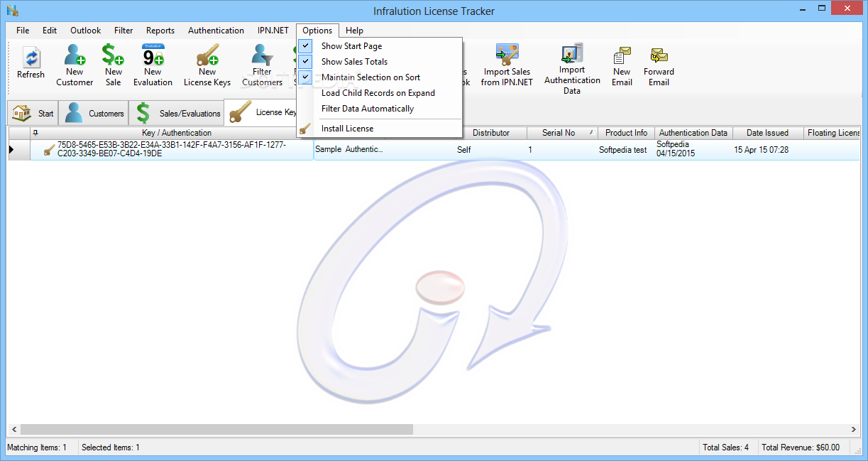Image resolution: width=868 pixels, height=461 pixels.
Task: Click the New License Keys icon
Action: pos(207,55)
